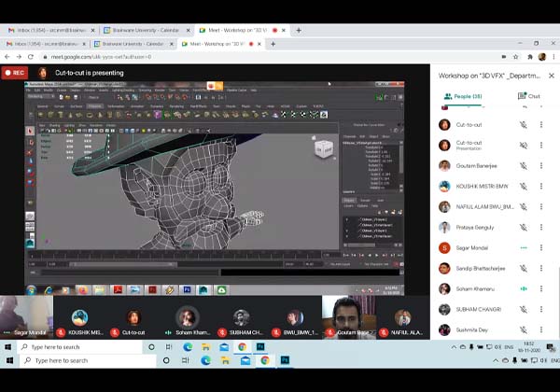The image size is (560, 392).
Task: Open more options for Soham Khamaru
Action: click(x=541, y=288)
